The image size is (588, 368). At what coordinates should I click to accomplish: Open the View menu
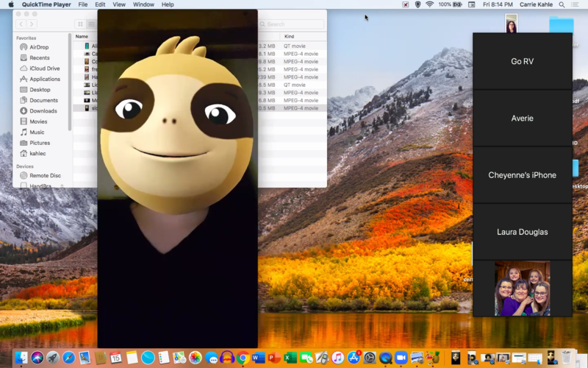[x=119, y=4]
